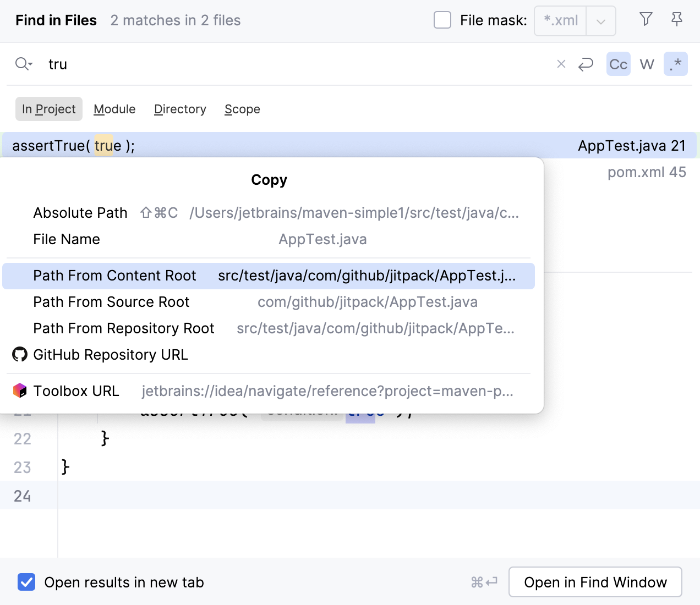
Task: Copy the Path From Source Root
Action: [x=220, y=302]
